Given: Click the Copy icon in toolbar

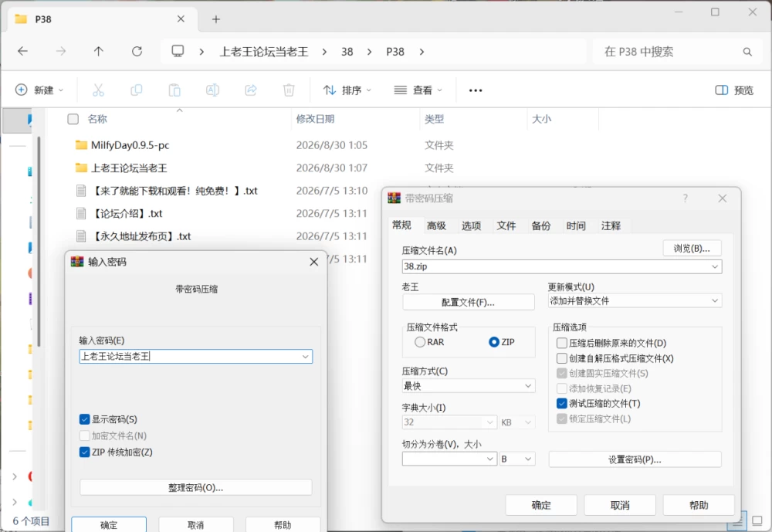Looking at the screenshot, I should point(137,90).
